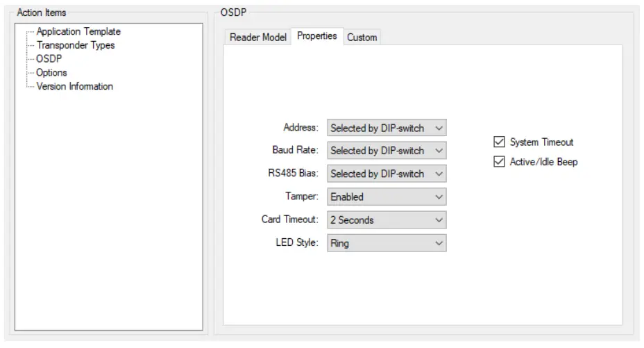Select the Properties tab
This screenshot has width=644, height=348.
[x=317, y=36]
